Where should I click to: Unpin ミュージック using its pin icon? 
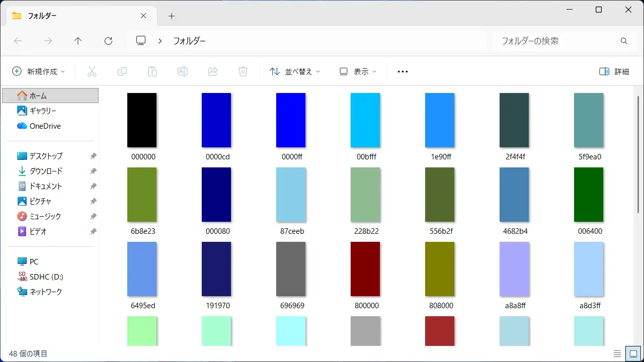pos(93,216)
